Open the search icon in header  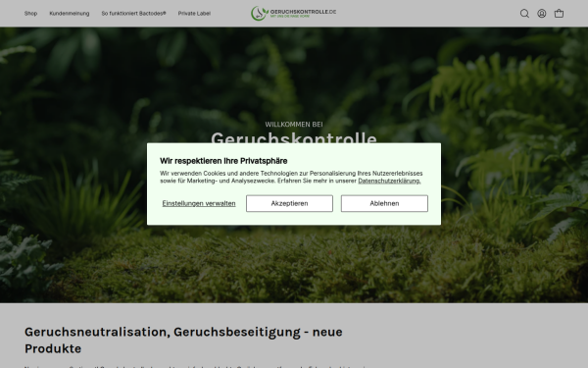pos(524,14)
